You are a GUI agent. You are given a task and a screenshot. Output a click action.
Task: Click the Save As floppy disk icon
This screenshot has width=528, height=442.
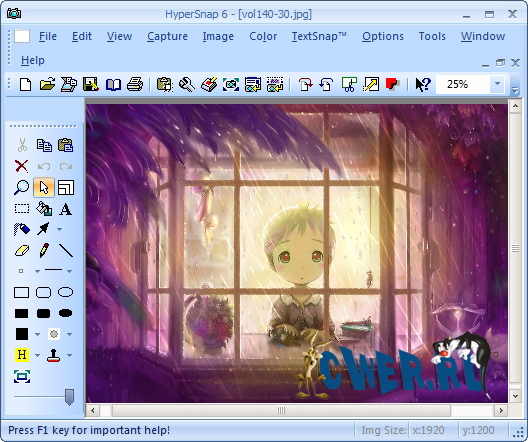(x=91, y=84)
